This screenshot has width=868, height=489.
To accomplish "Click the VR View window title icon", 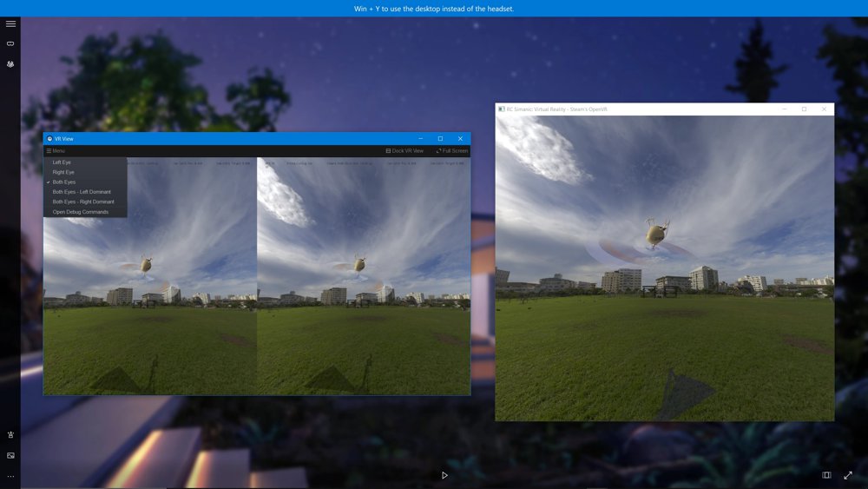I will click(x=49, y=139).
